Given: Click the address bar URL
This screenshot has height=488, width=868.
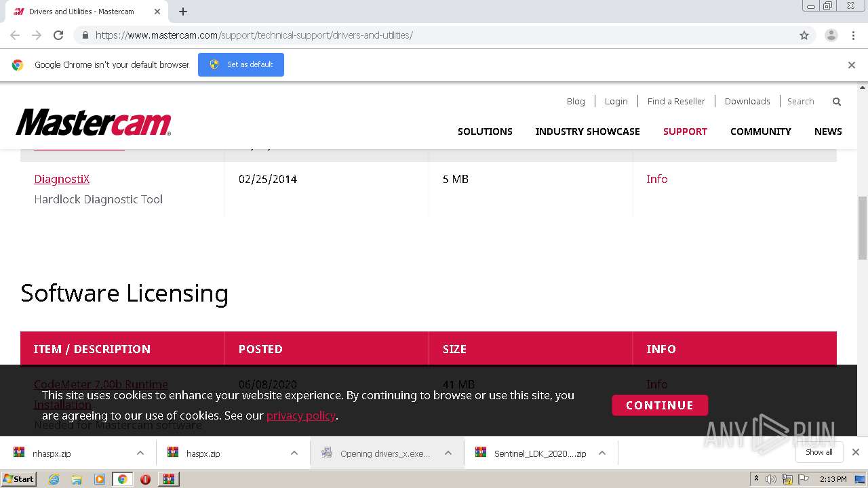Looking at the screenshot, I should 254,35.
